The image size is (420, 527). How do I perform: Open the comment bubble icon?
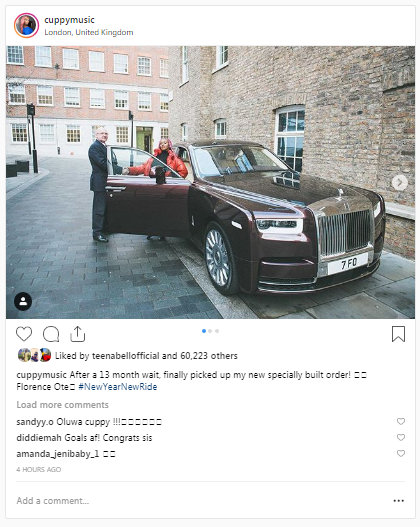point(51,334)
